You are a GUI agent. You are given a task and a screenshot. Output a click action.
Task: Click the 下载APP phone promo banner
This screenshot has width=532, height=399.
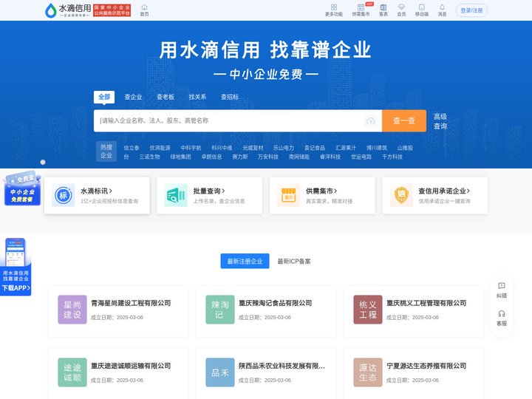point(16,267)
